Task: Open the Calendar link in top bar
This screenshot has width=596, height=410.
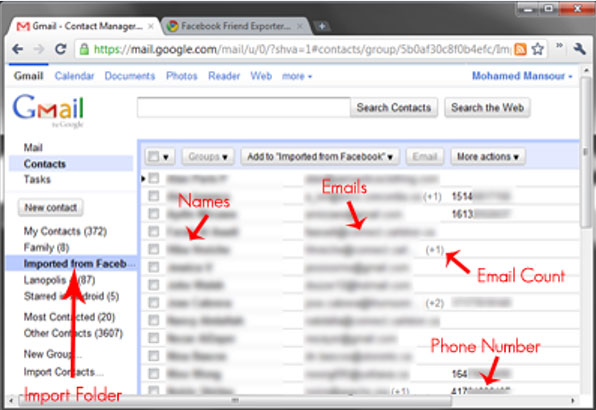Action: tap(74, 76)
